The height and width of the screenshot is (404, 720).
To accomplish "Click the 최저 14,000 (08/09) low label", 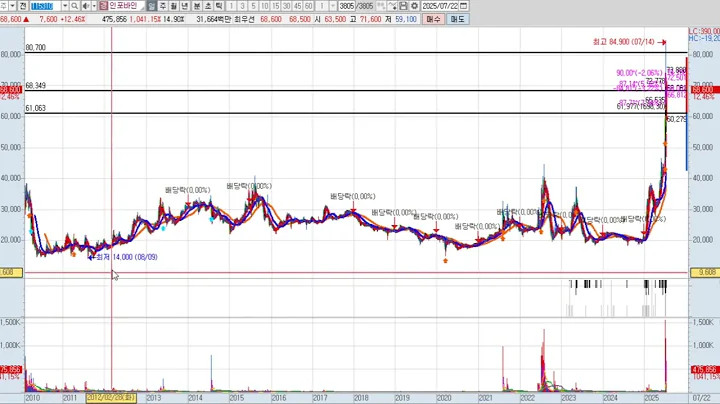I will (x=127, y=257).
